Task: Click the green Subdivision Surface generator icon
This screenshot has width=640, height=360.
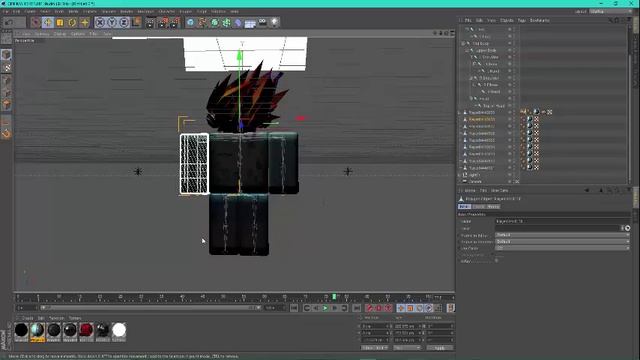Action: 215,22
